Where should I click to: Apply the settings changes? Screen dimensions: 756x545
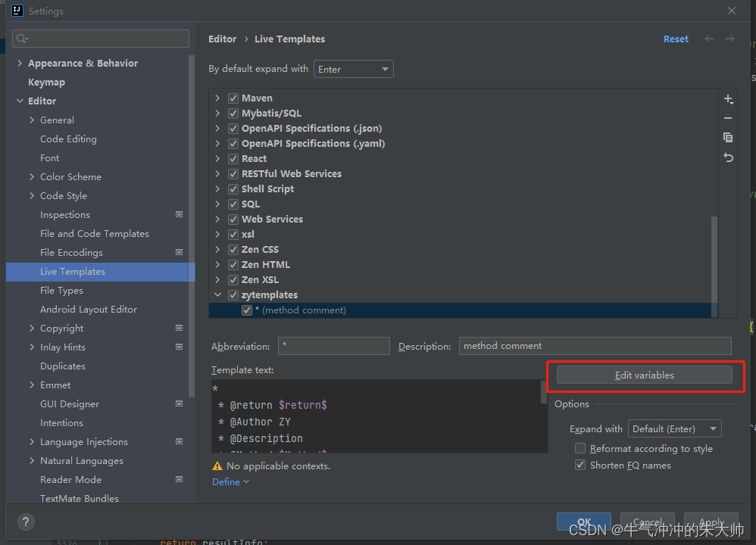pos(711,522)
